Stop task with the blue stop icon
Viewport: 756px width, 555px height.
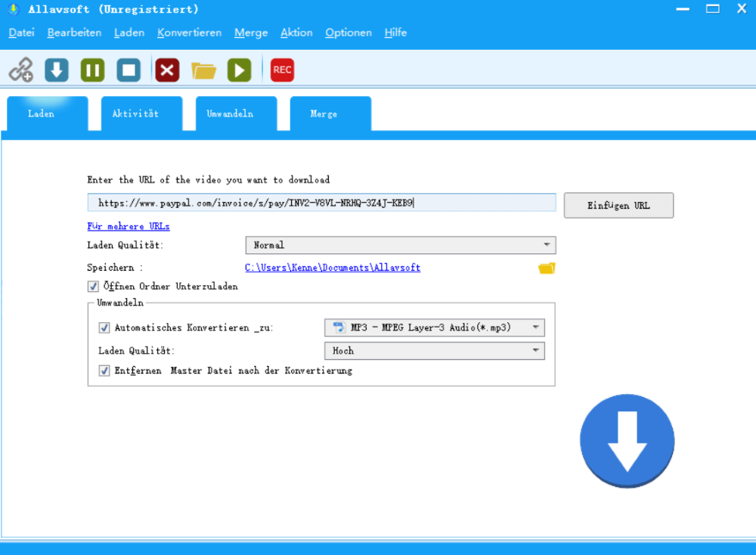129,70
